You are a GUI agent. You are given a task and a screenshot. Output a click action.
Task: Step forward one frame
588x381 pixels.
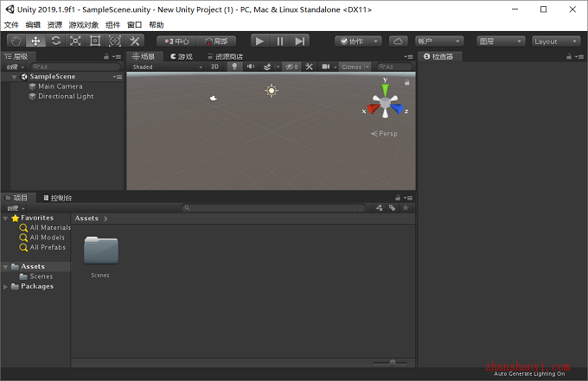(x=300, y=41)
